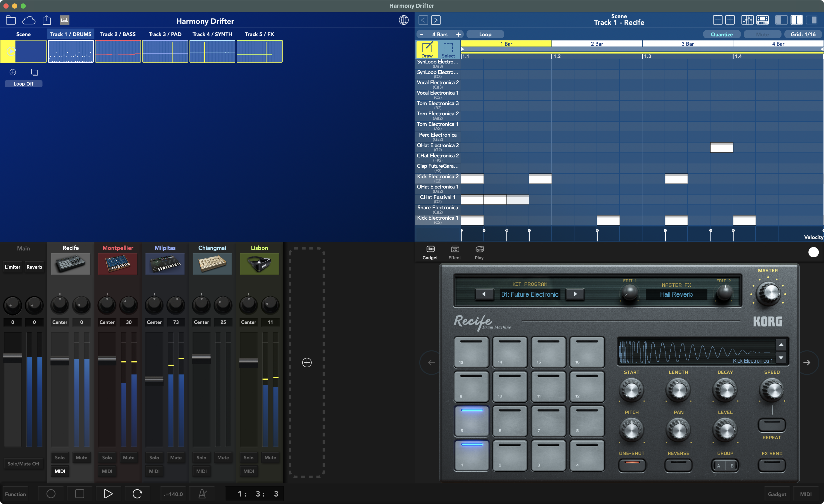Viewport: 824px width, 504px height.
Task: Open the Function menu
Action: click(15, 494)
